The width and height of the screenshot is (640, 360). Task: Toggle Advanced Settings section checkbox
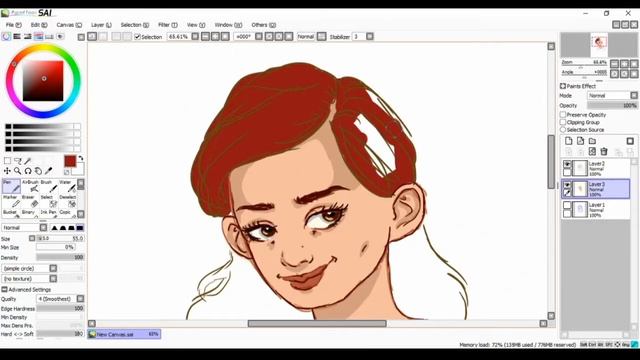(4, 289)
